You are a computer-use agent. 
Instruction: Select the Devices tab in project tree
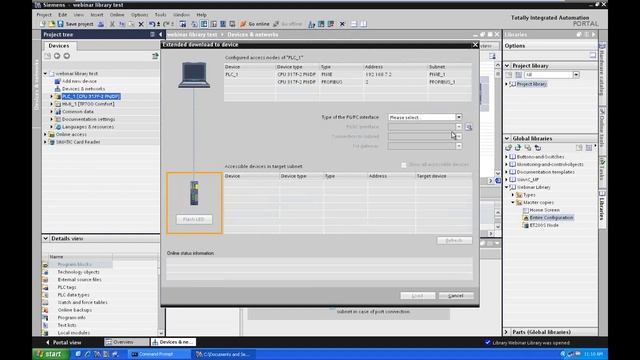pos(59,46)
